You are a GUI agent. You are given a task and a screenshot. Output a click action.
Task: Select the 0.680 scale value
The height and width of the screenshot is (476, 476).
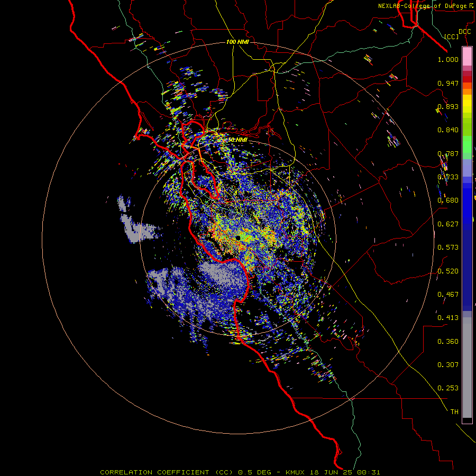tap(448, 200)
